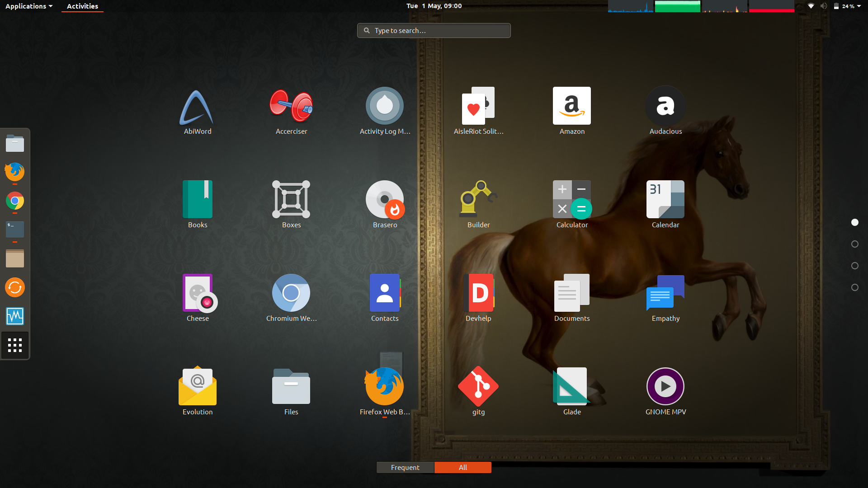
Task: Go to the third app page indicator
Action: click(855, 266)
